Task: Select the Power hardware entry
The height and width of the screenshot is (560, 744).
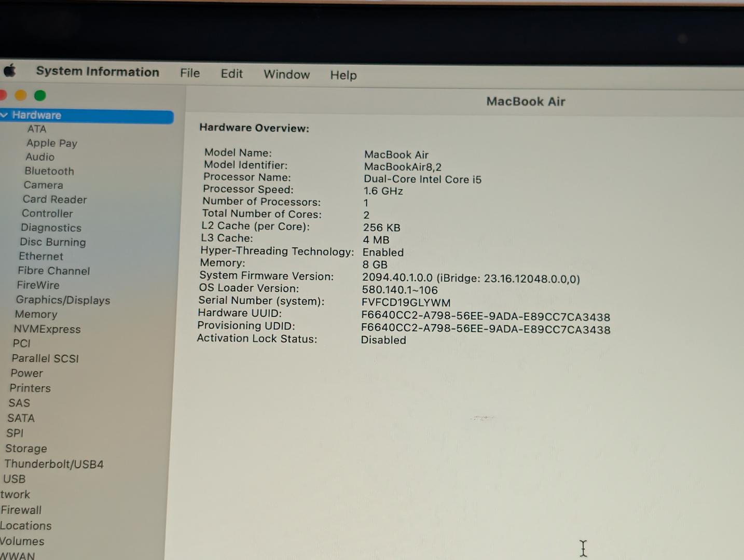Action: point(27,373)
